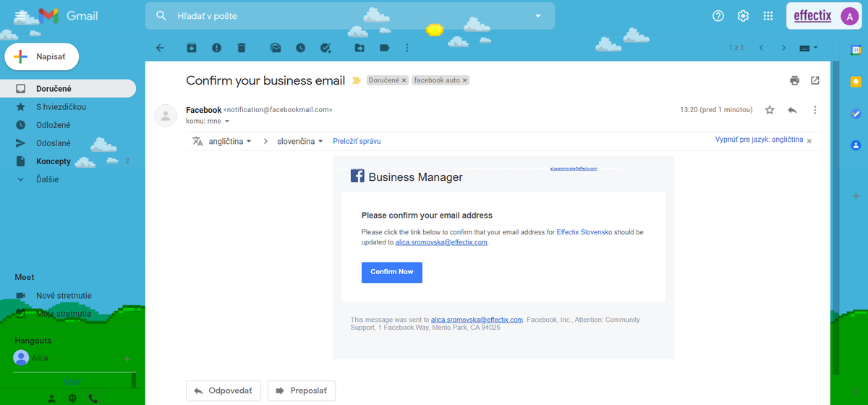Image resolution: width=868 pixels, height=405 pixels.
Task: Go to older email arrow
Action: coord(783,48)
